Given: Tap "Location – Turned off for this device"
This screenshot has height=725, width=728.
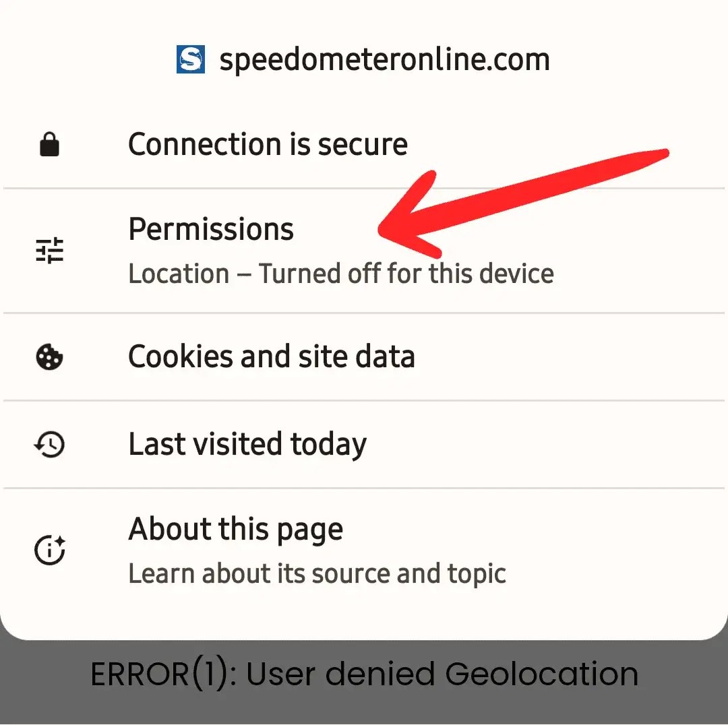Looking at the screenshot, I should pyautogui.click(x=340, y=274).
